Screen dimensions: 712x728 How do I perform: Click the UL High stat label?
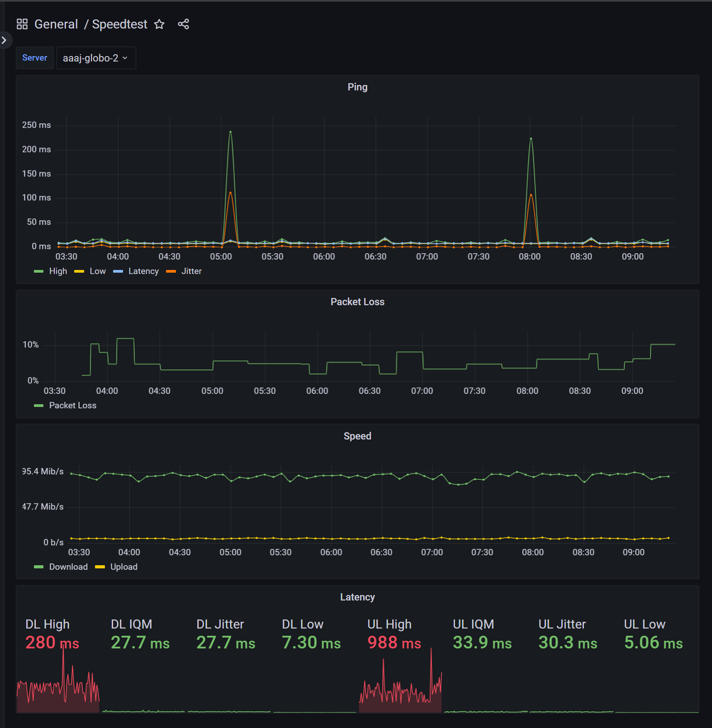389,624
